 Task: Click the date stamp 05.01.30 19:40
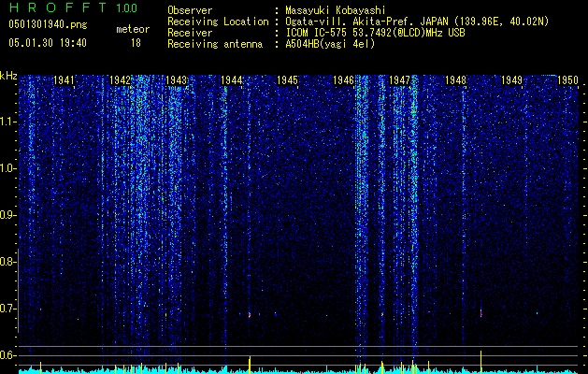coord(48,43)
